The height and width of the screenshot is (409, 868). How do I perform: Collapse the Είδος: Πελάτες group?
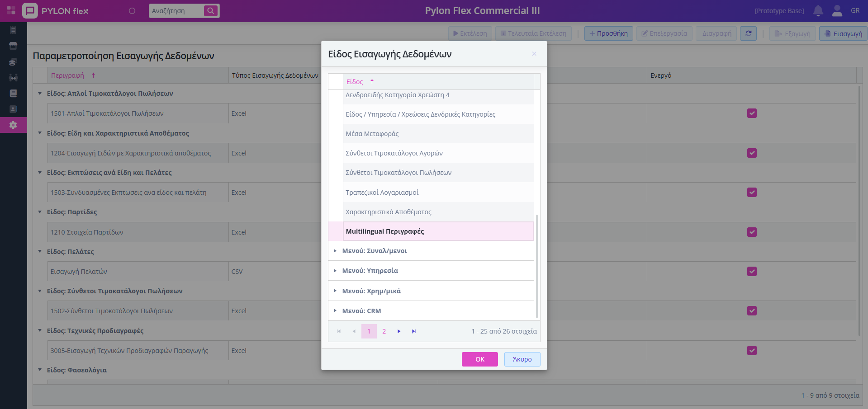(40, 251)
